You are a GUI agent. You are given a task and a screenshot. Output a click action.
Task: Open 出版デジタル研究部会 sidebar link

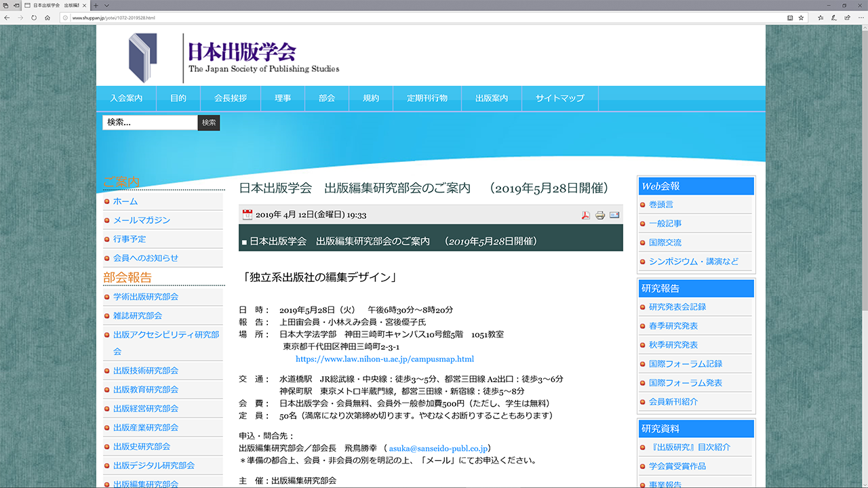154,466
